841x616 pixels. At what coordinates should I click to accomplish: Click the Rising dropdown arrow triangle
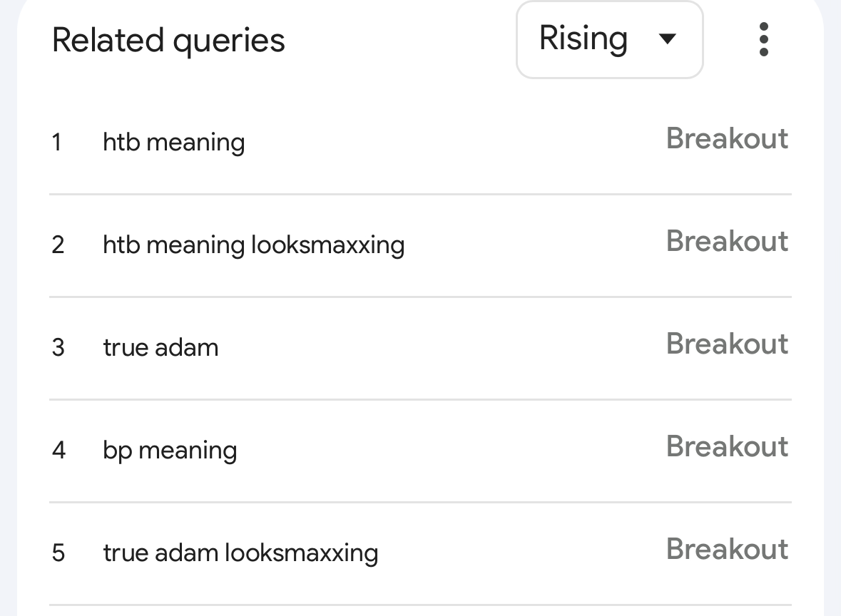coord(667,39)
